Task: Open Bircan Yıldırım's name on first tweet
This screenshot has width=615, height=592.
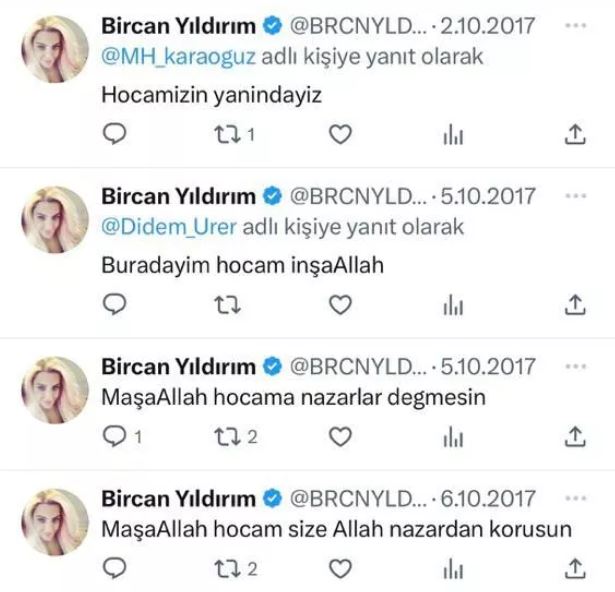Action: point(178,26)
